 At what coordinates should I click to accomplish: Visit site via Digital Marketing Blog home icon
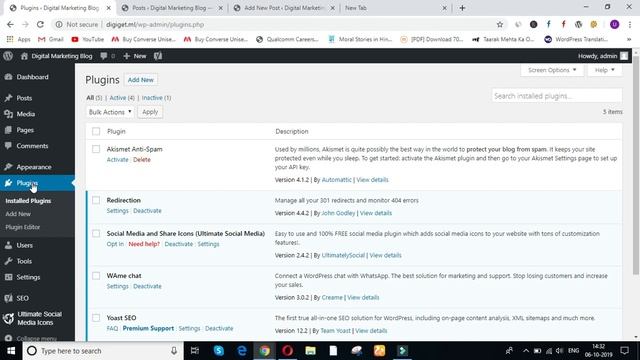[24, 56]
